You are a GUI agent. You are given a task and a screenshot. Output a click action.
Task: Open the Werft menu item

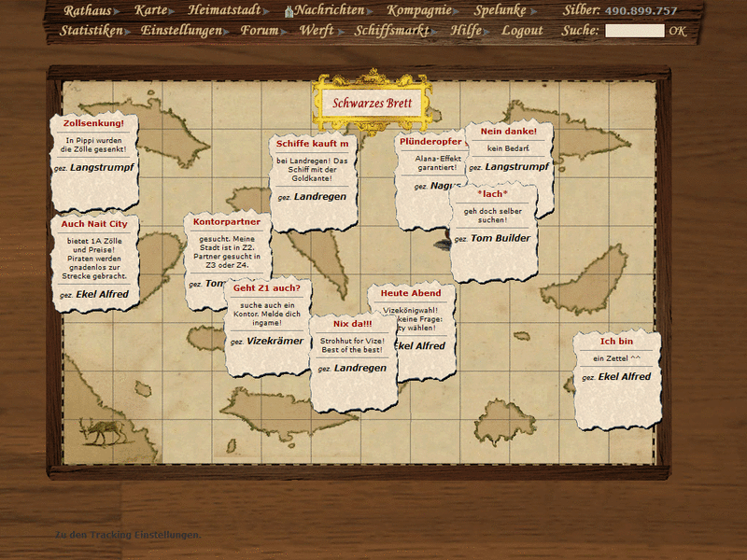tap(317, 31)
